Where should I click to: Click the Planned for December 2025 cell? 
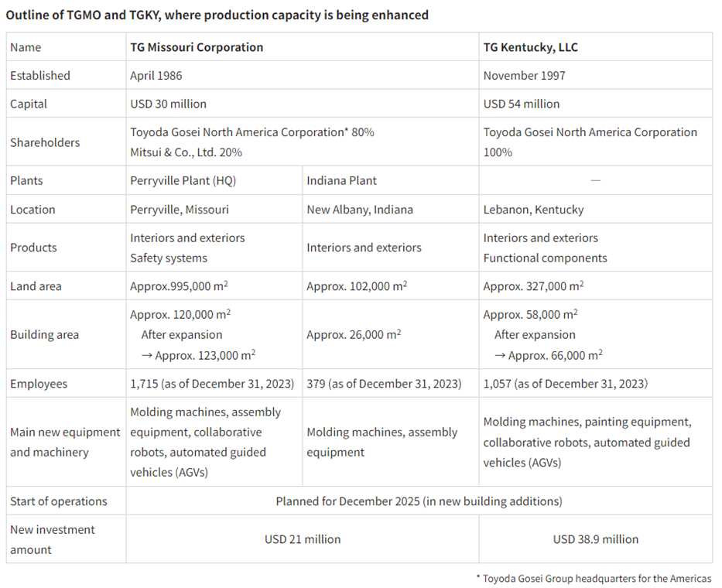click(419, 501)
